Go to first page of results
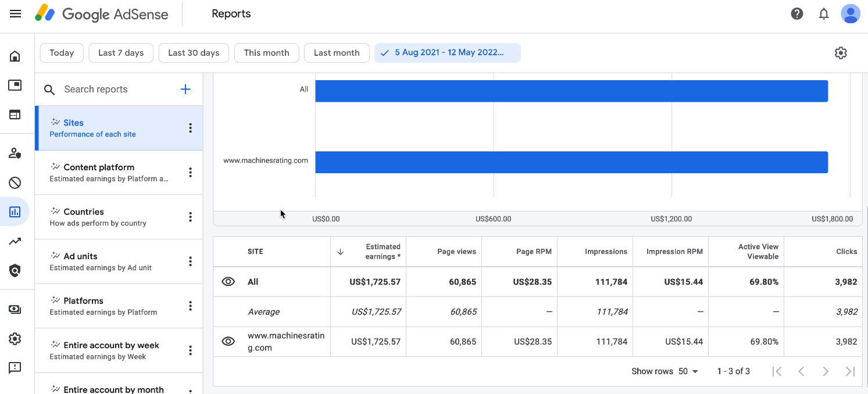The image size is (868, 394). pos(777,371)
